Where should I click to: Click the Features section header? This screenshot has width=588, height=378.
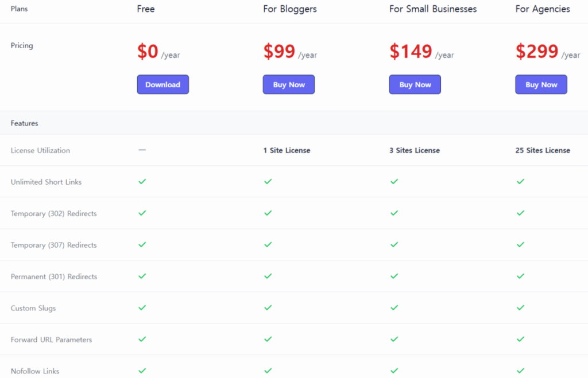[24, 123]
